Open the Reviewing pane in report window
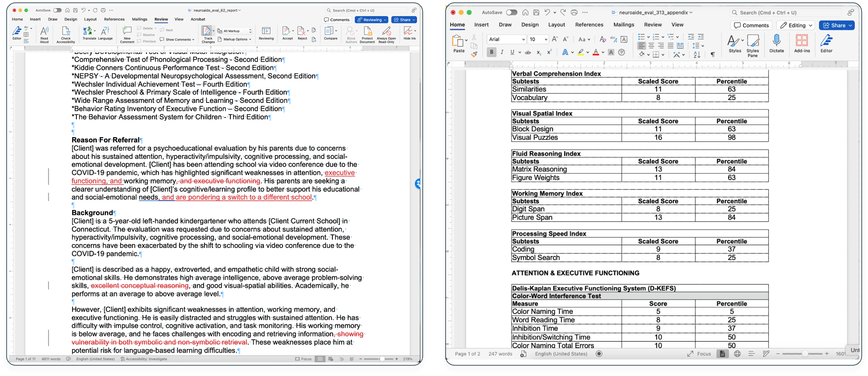 point(266,33)
